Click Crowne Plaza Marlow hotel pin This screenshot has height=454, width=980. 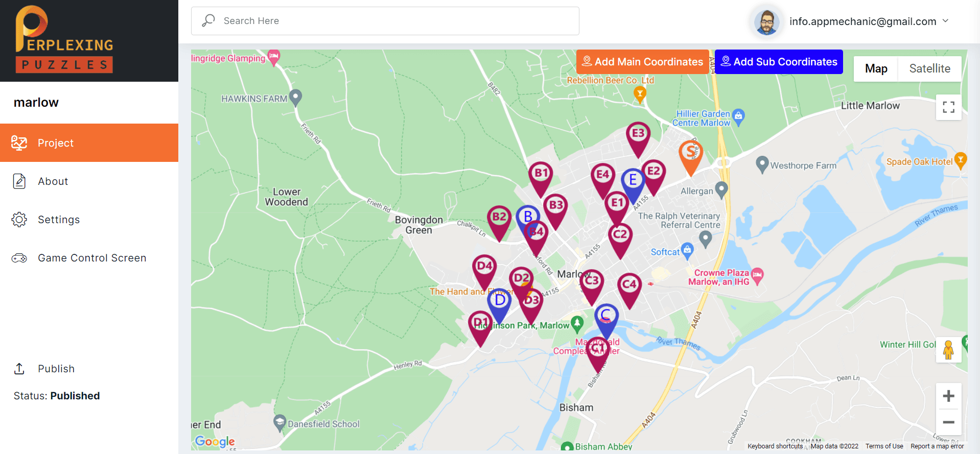coord(758,276)
